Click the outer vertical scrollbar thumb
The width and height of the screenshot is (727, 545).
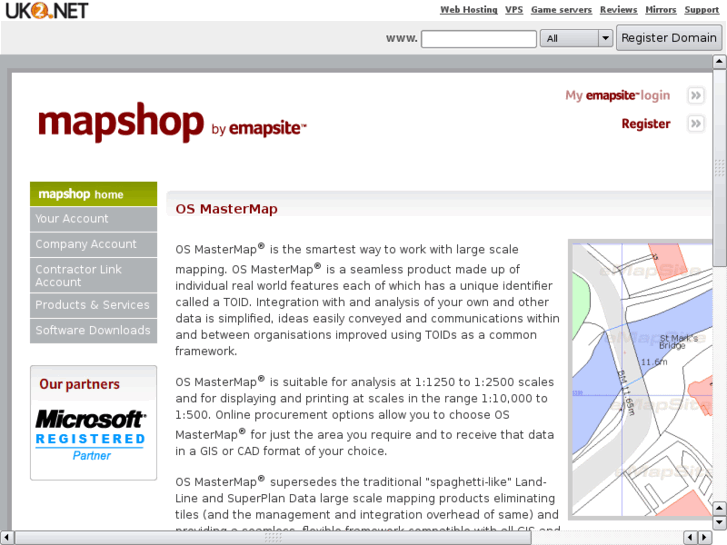click(720, 167)
